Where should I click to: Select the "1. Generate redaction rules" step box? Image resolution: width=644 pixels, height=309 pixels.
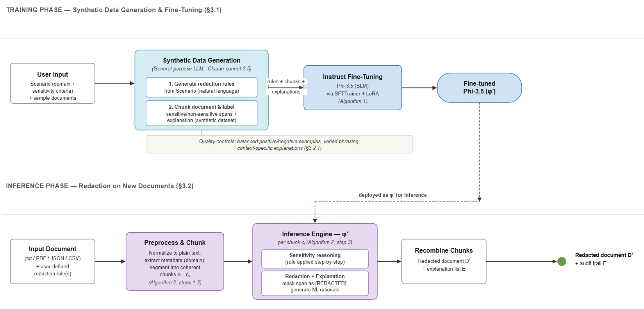pos(202,87)
